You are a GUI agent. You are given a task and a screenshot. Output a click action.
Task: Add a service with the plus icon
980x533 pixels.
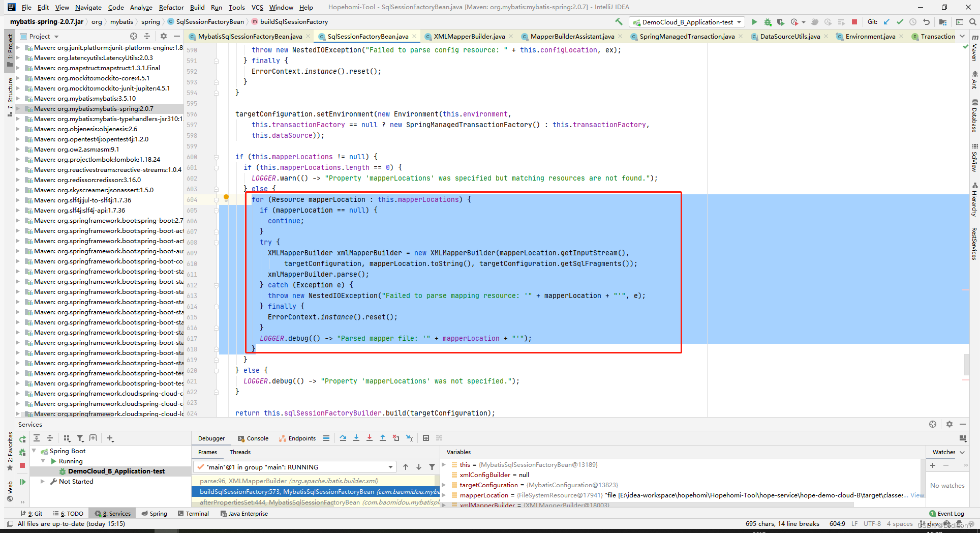pos(110,438)
